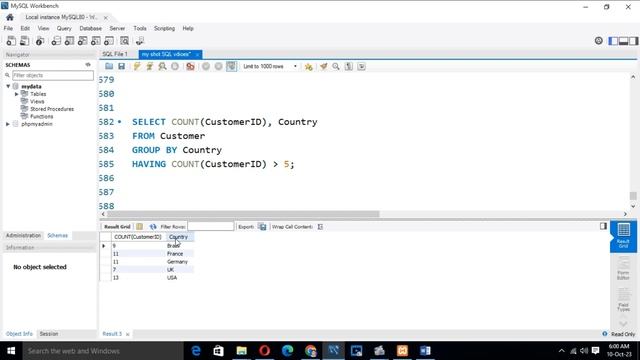Toggle the bottom output panel
The height and width of the screenshot is (360, 640).
click(623, 41)
